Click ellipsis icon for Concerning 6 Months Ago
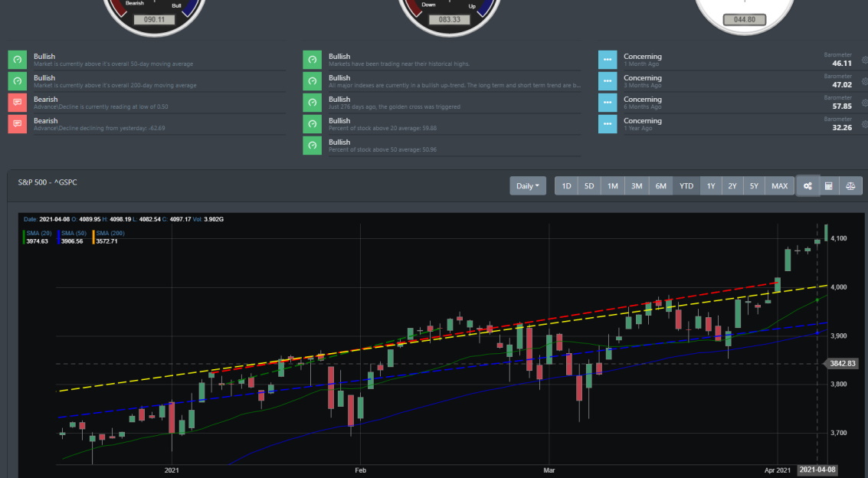The image size is (868, 478). tap(608, 103)
